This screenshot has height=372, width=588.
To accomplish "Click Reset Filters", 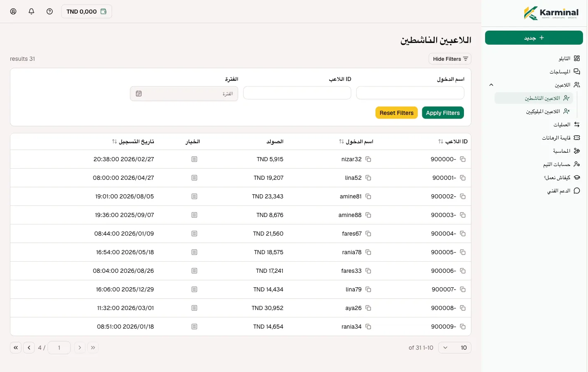I will 397,113.
